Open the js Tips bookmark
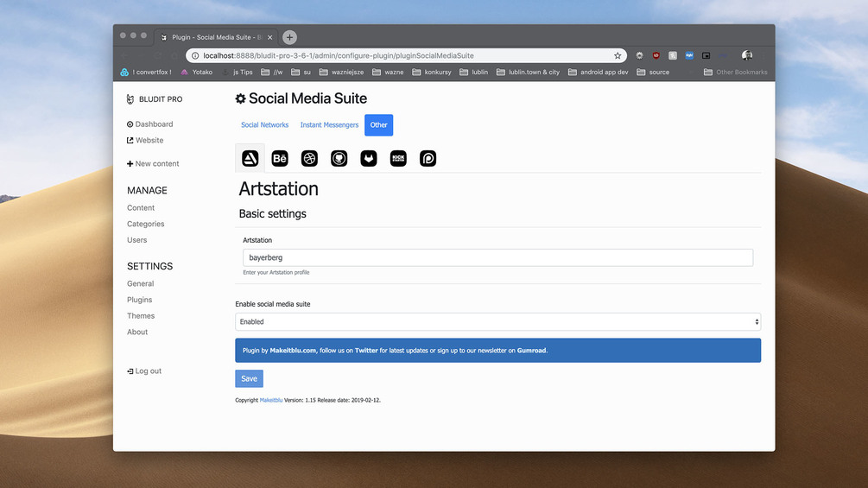The image size is (868, 488). tap(238, 72)
